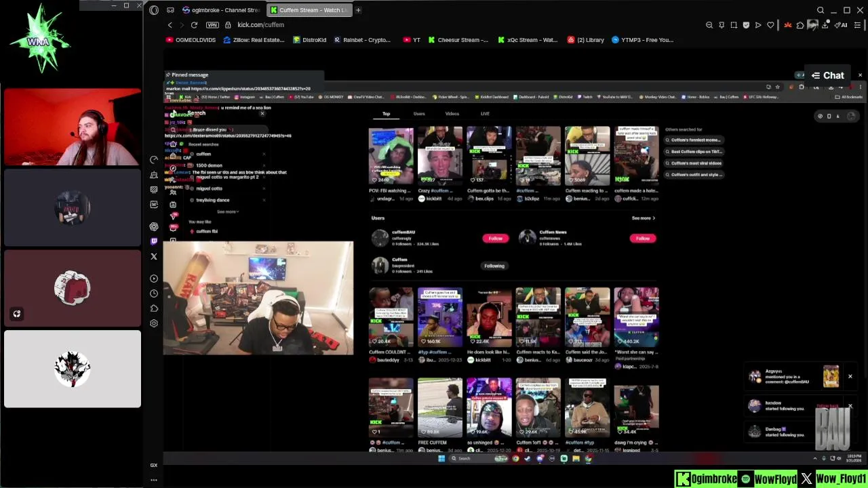Select the Cuffem Stream tab
This screenshot has width=868, height=488.
click(x=309, y=10)
